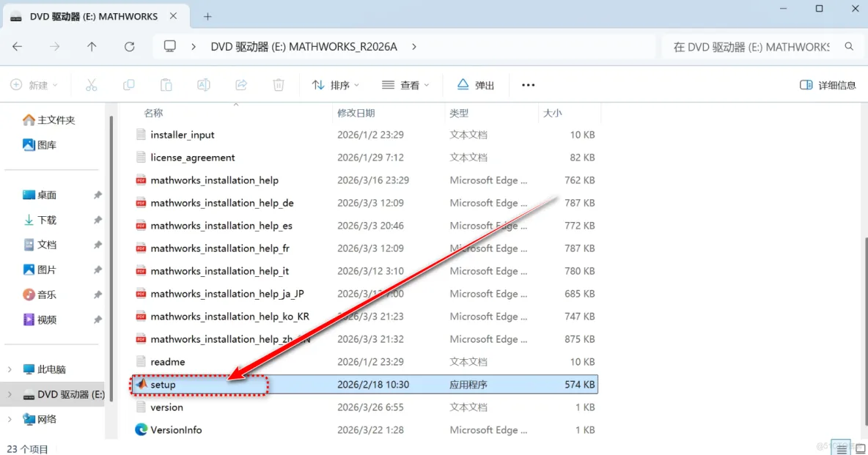Click the Back navigation arrow
Viewport: 868px width, 455px height.
point(17,46)
